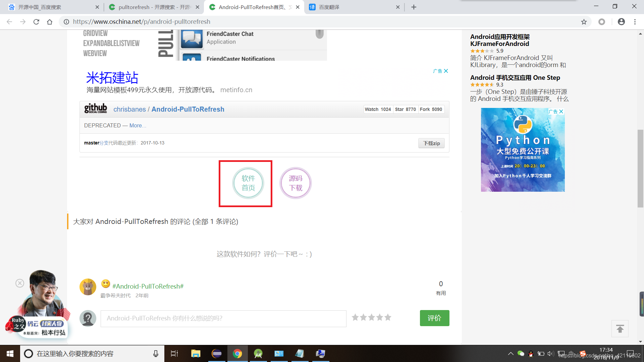Close the 开源中国_百度搜索 tab
644x362 pixels.
tap(97, 7)
